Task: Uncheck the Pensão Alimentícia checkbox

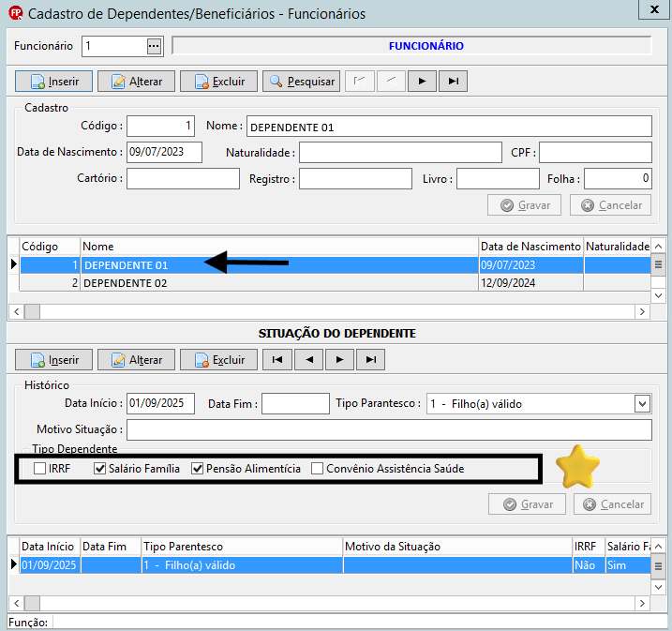Action: pyautogui.click(x=197, y=469)
